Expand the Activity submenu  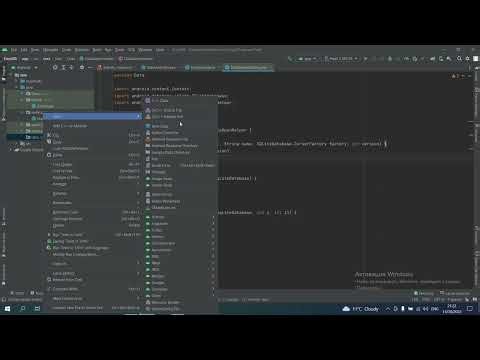pyautogui.click(x=180, y=217)
